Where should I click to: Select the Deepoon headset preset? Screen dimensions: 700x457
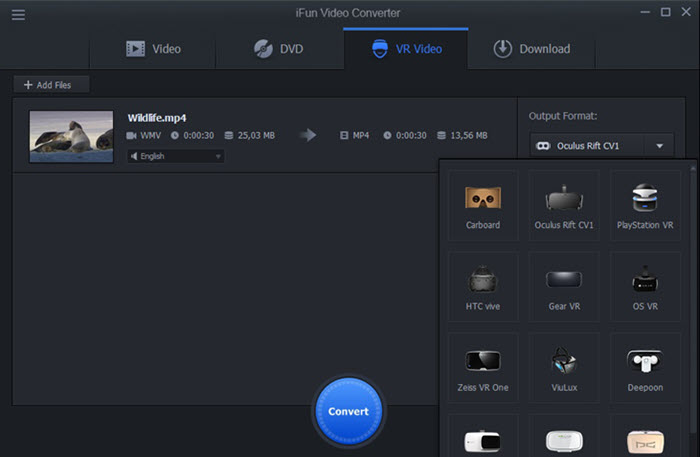(x=645, y=368)
